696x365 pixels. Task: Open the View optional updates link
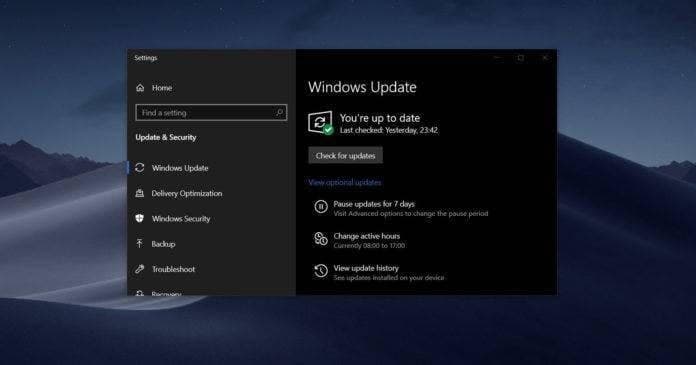pyautogui.click(x=345, y=182)
